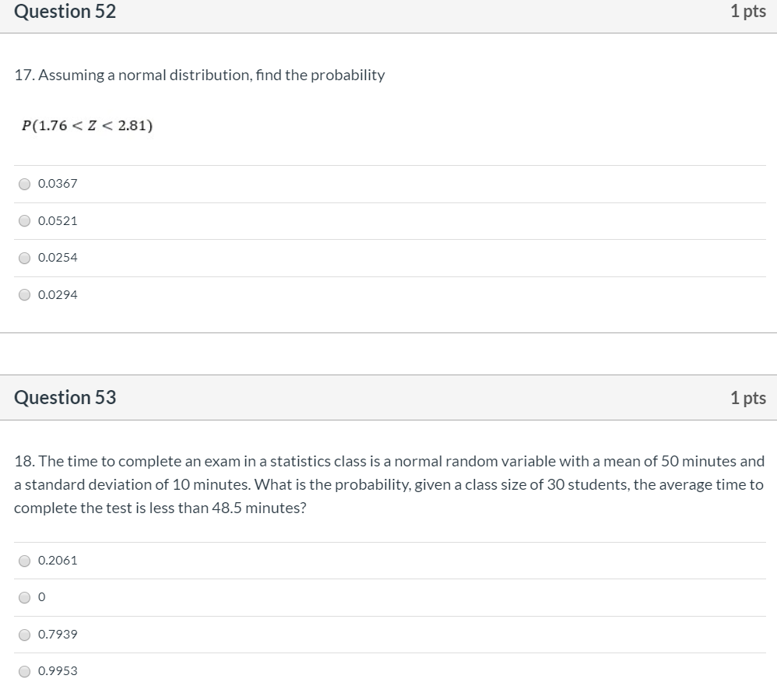Screen dimensions: 777x700
Task: Click the probability expression P(1.76 < Z < 2.81)
Action: pos(87,125)
